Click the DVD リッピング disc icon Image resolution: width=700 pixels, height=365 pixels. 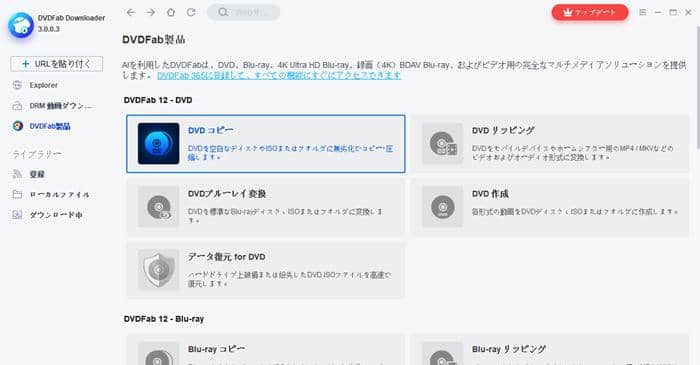442,144
